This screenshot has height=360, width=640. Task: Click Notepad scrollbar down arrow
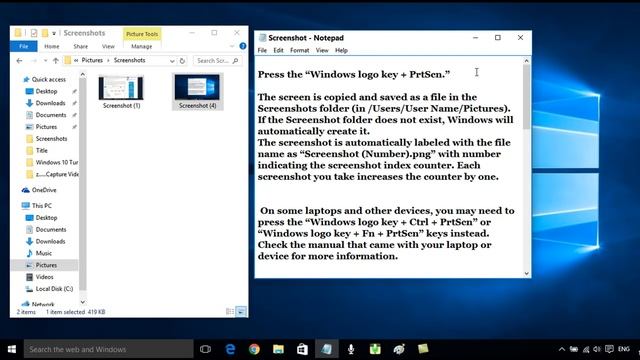pos(527,273)
